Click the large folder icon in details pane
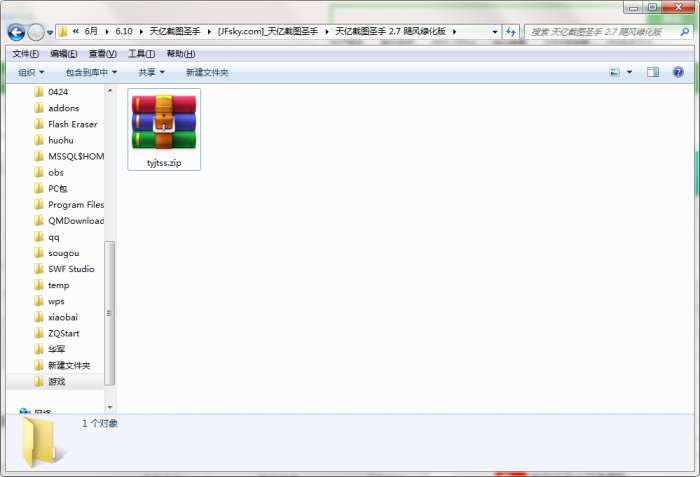This screenshot has width=700, height=477. (40, 442)
